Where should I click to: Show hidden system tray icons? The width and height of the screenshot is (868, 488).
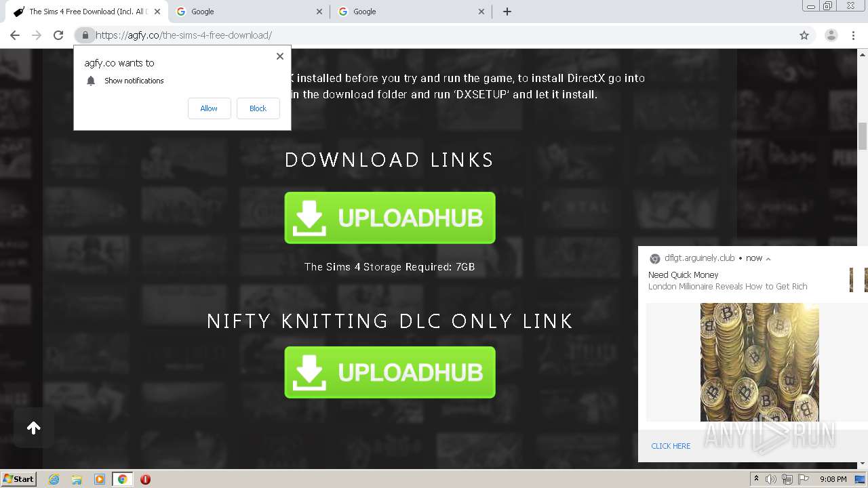point(756,479)
